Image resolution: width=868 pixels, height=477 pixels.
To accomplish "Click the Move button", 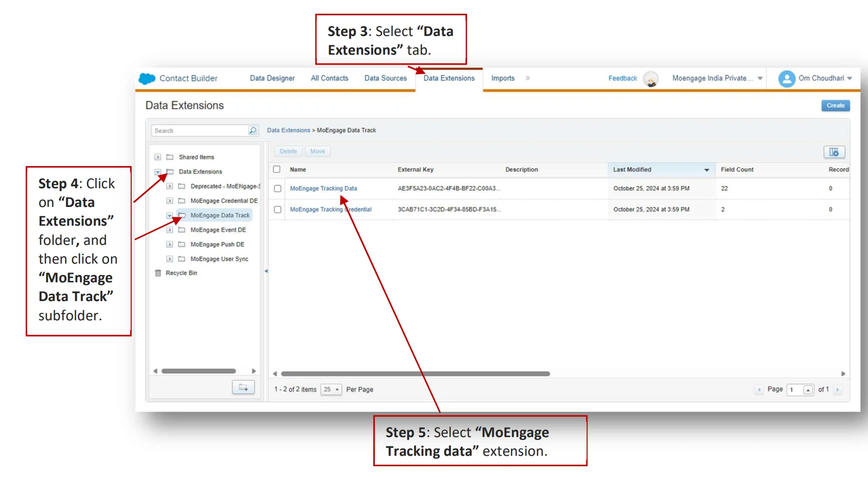I will pos(318,151).
